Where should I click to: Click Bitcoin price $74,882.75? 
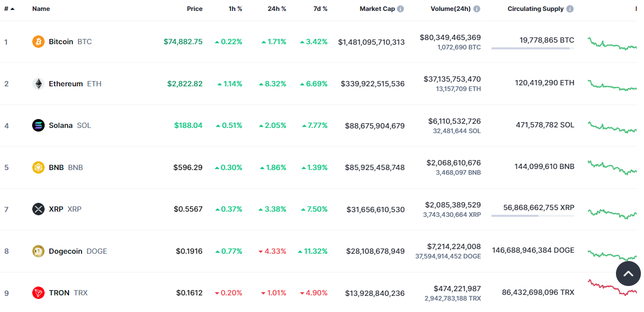pyautogui.click(x=183, y=42)
